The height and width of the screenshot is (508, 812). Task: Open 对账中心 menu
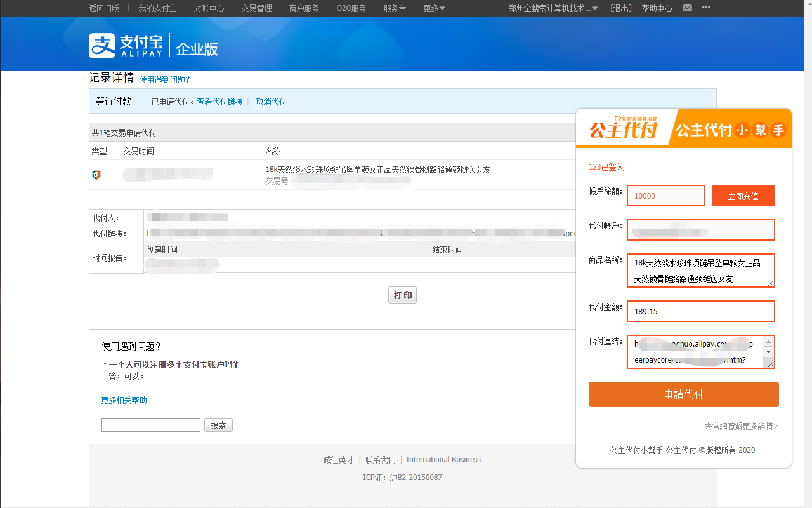click(209, 8)
